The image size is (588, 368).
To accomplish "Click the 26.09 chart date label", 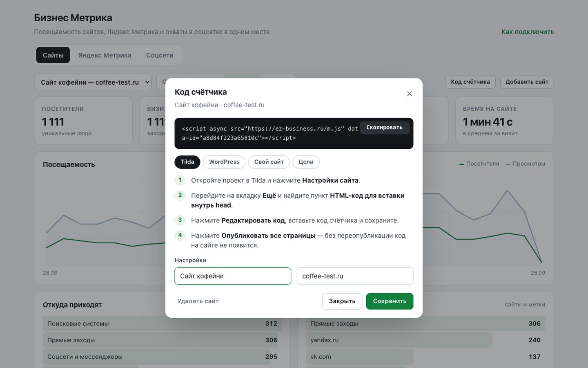I will 538,273.
